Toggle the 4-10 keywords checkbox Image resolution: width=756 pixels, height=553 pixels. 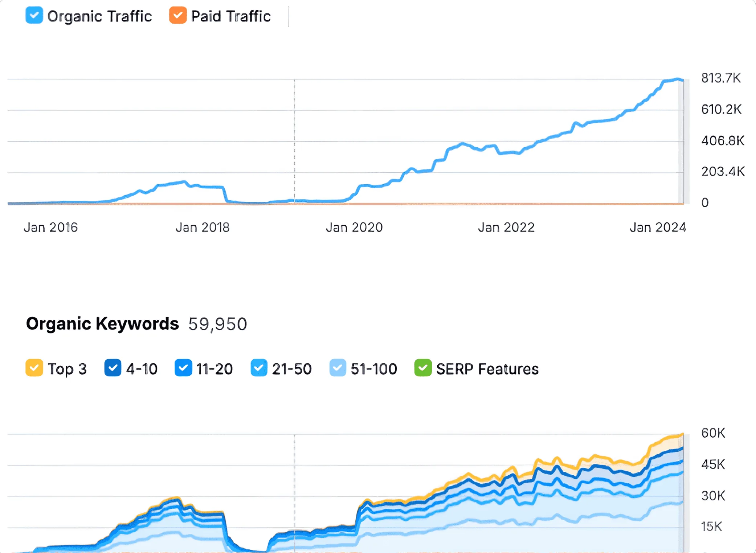[113, 368]
